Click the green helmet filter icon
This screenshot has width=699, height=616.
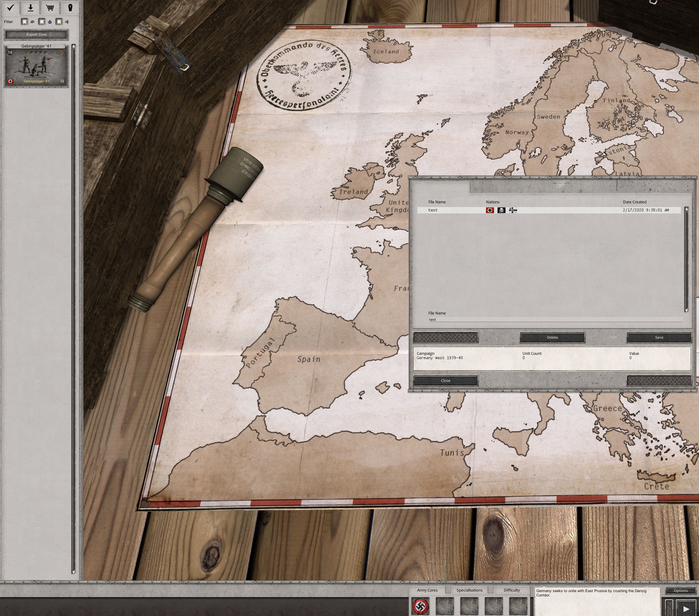pos(33,22)
